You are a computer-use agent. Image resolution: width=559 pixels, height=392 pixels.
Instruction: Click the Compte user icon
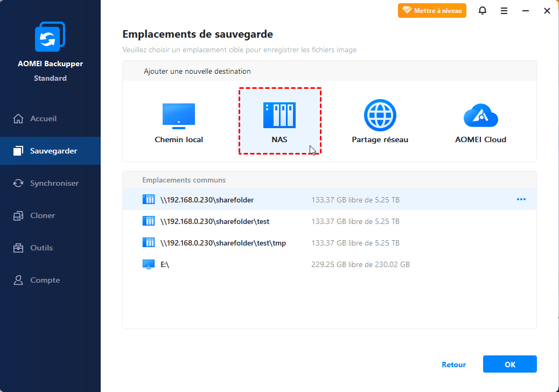coord(18,280)
